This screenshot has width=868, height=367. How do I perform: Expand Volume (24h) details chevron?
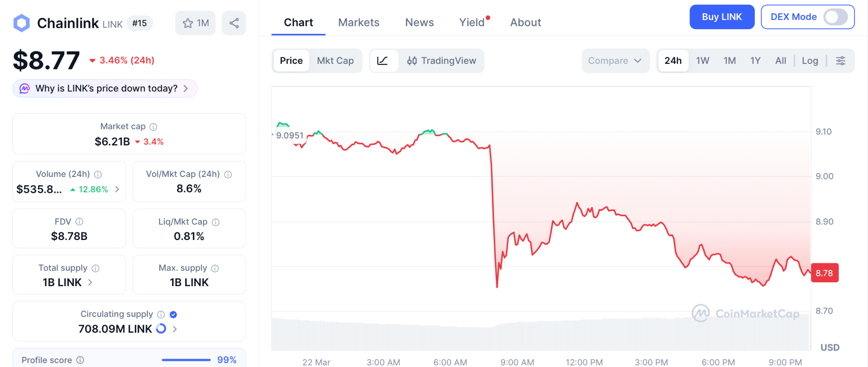coord(117,189)
